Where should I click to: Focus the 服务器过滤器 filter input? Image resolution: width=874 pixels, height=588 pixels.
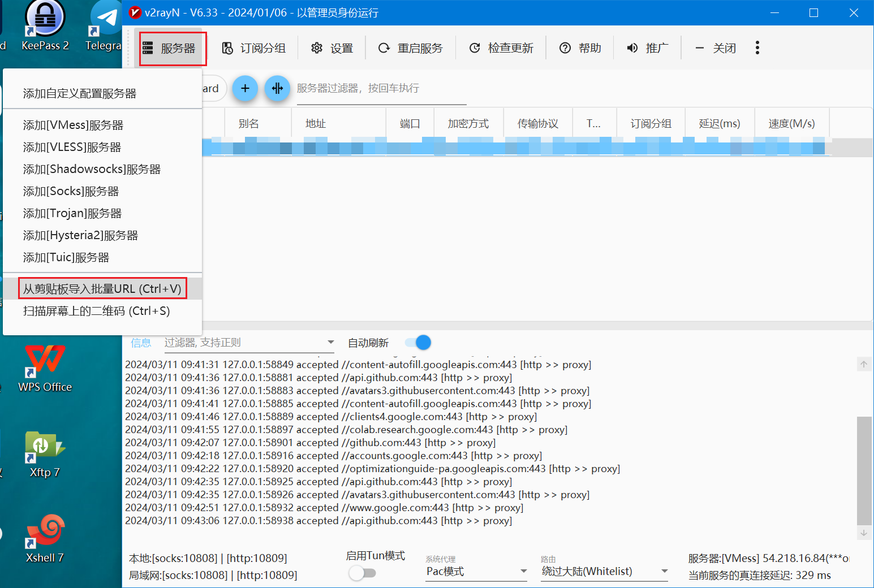[x=381, y=89]
